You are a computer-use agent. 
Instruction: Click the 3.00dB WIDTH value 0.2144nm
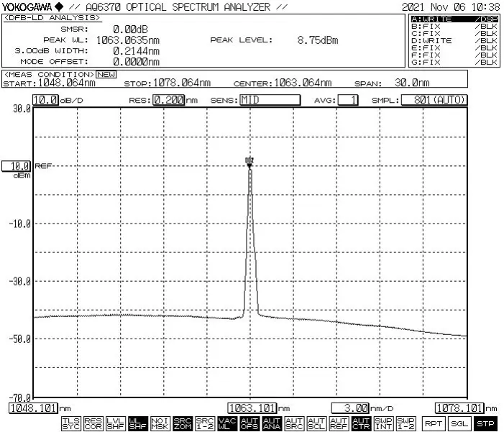[x=137, y=51]
